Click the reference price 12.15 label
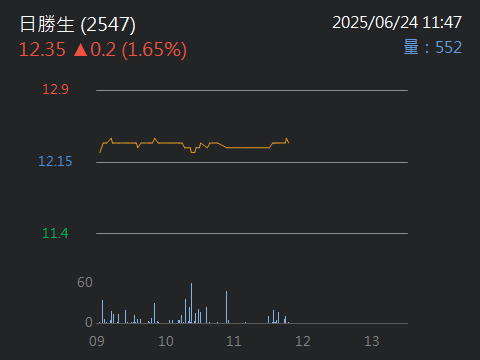 (x=55, y=161)
